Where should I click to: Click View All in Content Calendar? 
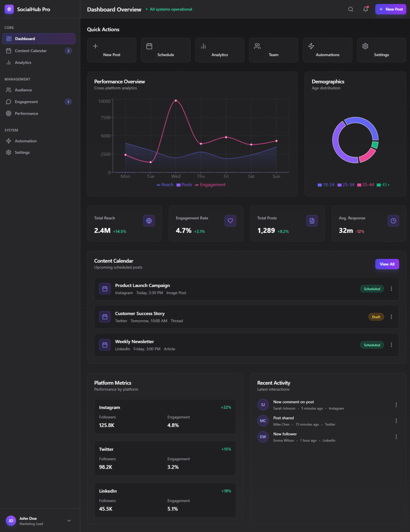(x=387, y=264)
